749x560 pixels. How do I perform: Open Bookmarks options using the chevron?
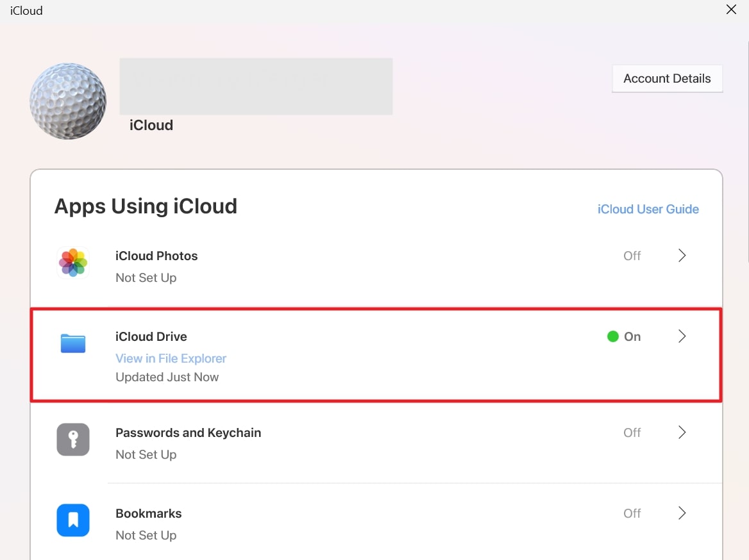[x=682, y=513]
